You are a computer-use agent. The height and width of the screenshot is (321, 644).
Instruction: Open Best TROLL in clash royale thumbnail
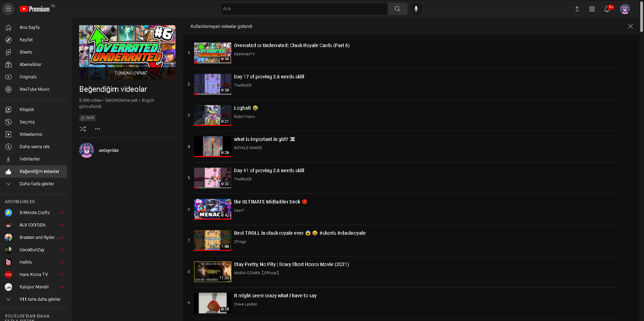click(x=213, y=241)
